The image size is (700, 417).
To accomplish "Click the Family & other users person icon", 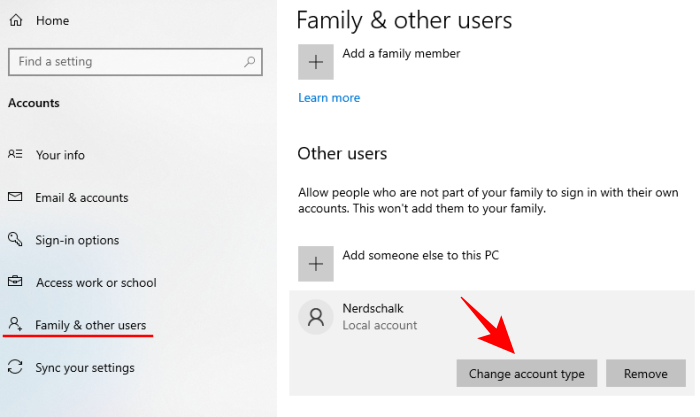I will coord(15,325).
